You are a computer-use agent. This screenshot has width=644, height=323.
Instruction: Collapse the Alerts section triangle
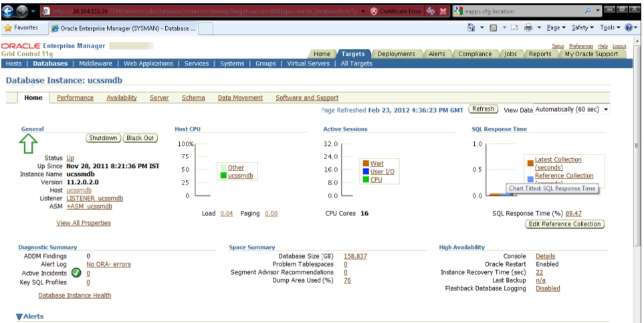pyautogui.click(x=19, y=317)
